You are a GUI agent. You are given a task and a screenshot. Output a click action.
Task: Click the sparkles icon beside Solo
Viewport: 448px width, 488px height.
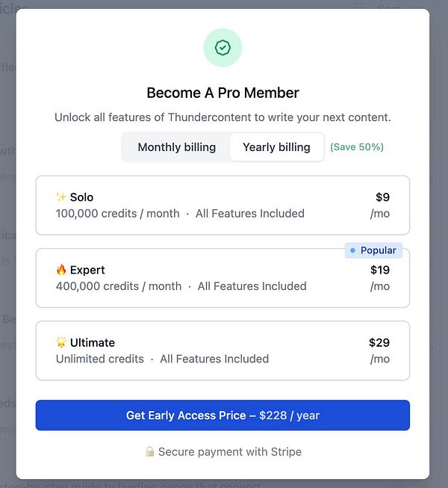[x=61, y=197]
